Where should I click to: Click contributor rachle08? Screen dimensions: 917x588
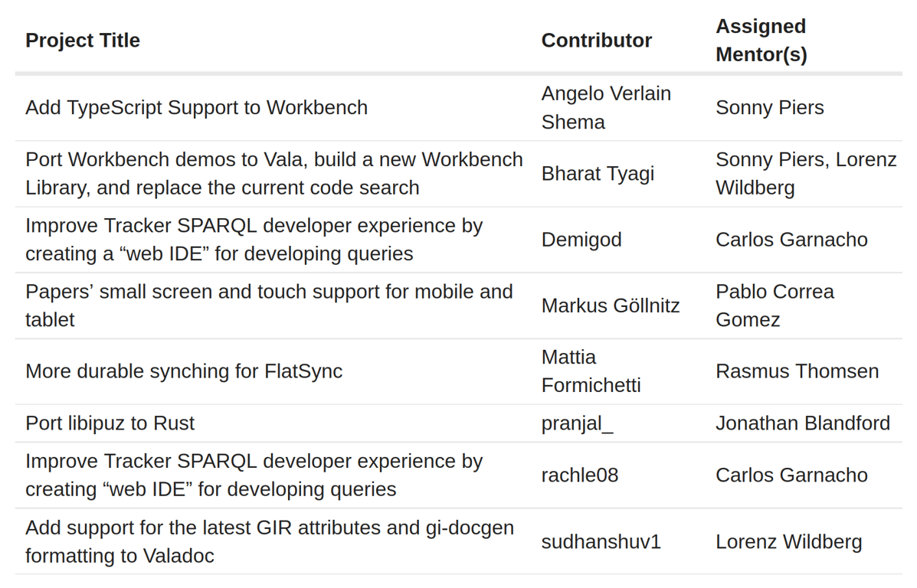pyautogui.click(x=579, y=475)
